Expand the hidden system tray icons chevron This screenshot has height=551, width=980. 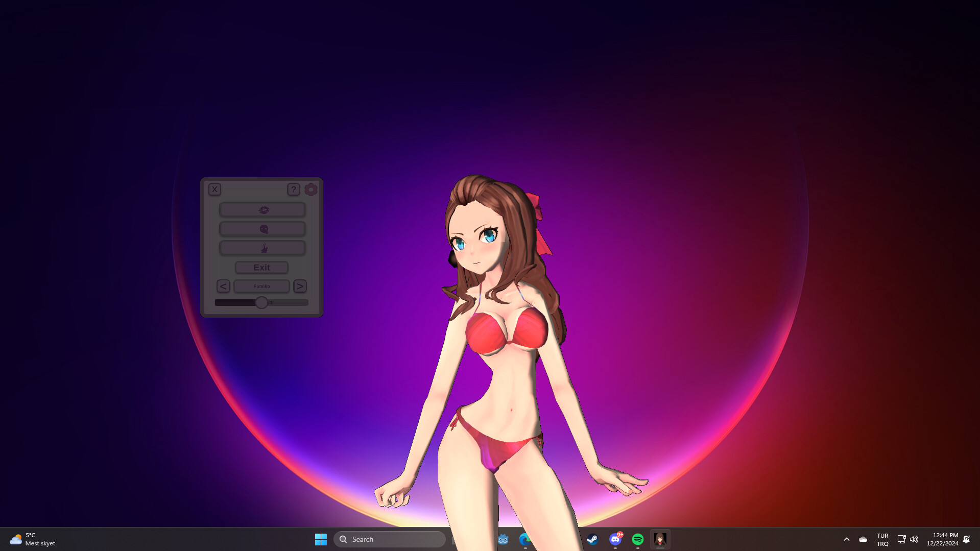pyautogui.click(x=846, y=539)
